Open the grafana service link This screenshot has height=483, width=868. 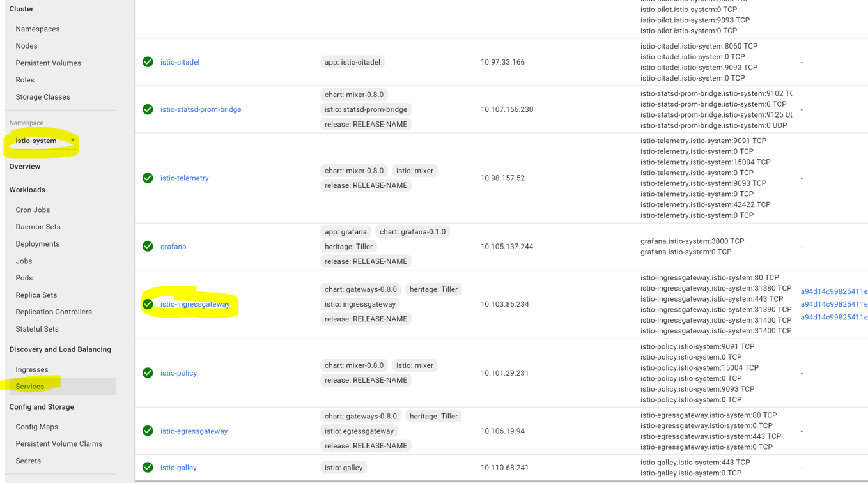tap(173, 247)
